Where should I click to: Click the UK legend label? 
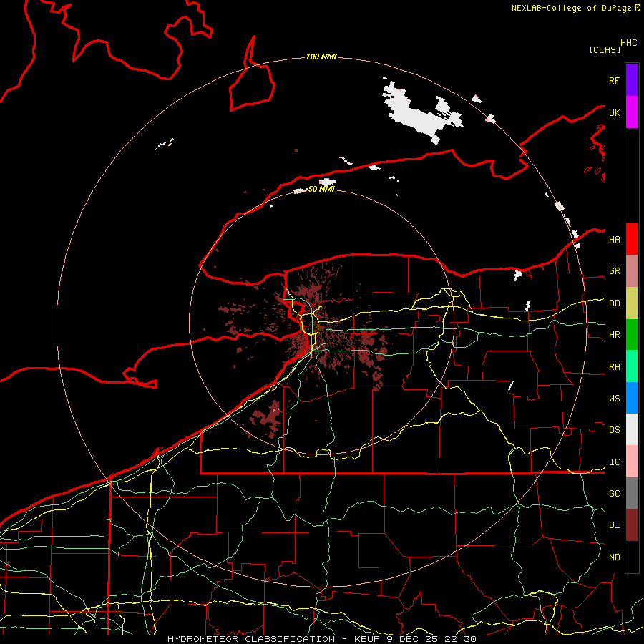[614, 112]
